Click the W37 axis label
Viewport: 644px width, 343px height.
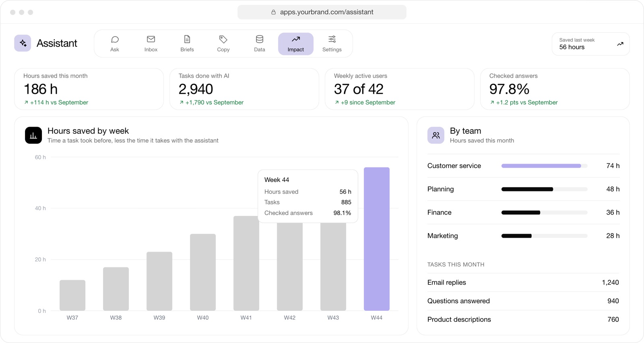point(72,318)
